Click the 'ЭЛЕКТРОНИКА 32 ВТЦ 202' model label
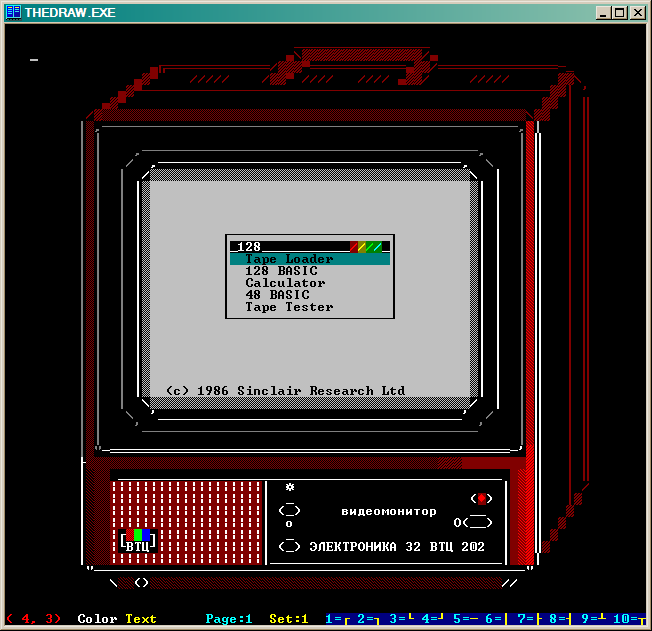652x631 pixels. [x=397, y=547]
